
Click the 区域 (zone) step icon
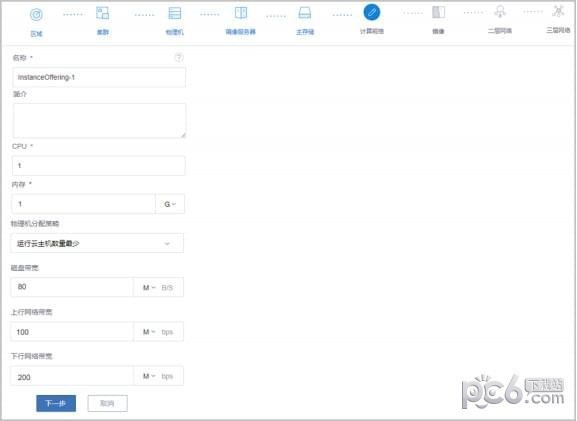coord(36,15)
